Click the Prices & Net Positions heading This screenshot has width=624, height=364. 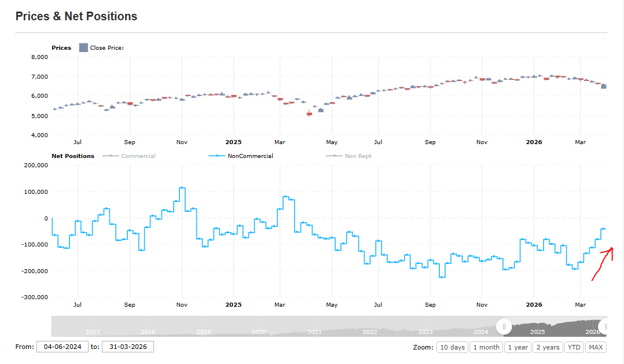click(76, 16)
